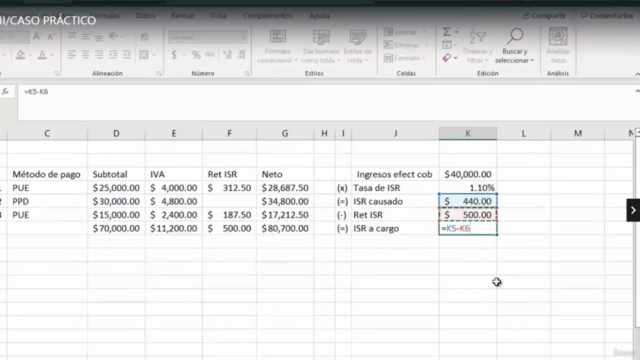Apply font color with underlined A icon
The height and width of the screenshot is (360, 640).
[x=42, y=54]
